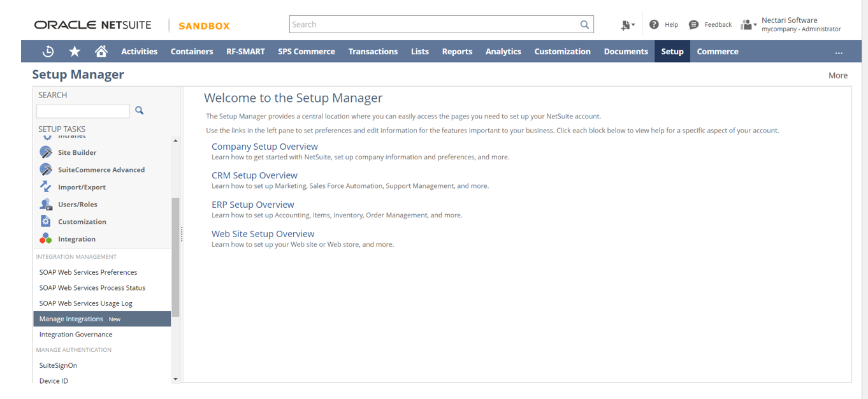Open the Feedback speech bubble icon

point(693,25)
